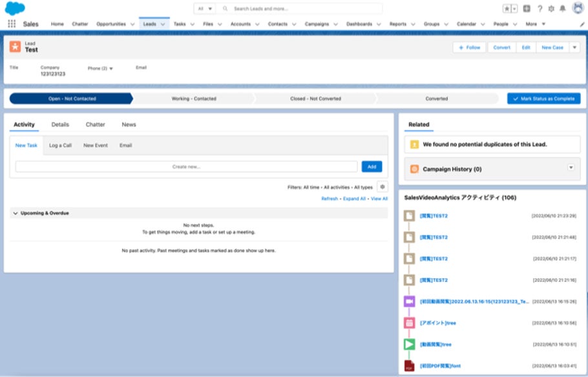Click the Help question mark icon
The width and height of the screenshot is (588, 377).
[x=540, y=8]
